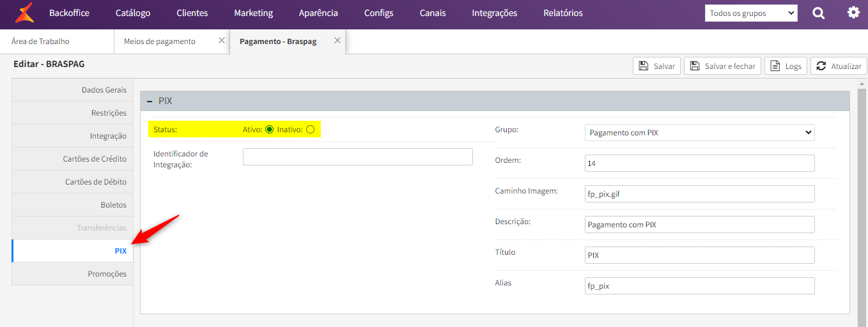Image resolution: width=868 pixels, height=327 pixels.
Task: Click the floppy disk icon on Salvar
Action: coord(644,66)
